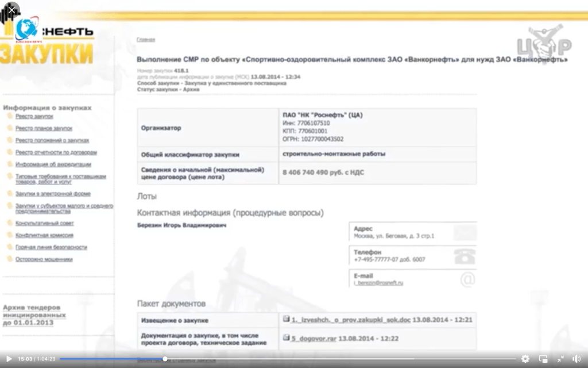Viewport: 588px width, 368px height.
Task: Enable picture-in-picture mode
Action: tap(543, 359)
